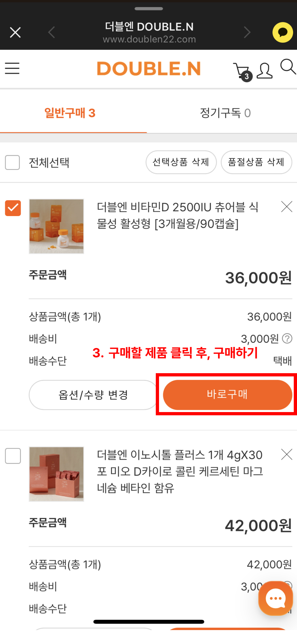This screenshot has width=297, height=644.
Task: Click the shipping fee help question icon
Action: pyautogui.click(x=287, y=339)
